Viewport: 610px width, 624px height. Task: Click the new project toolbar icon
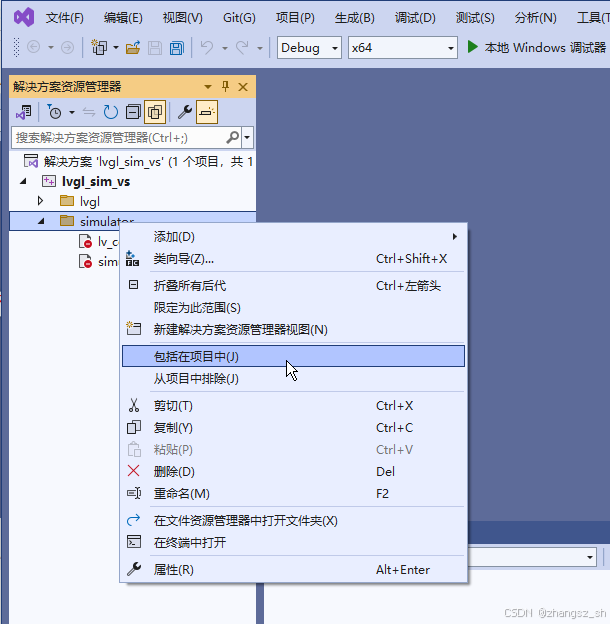point(99,48)
